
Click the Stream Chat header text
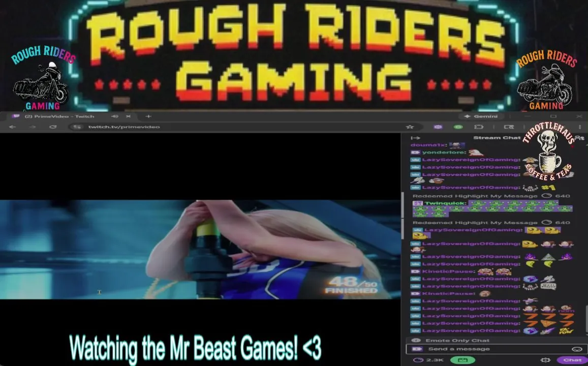[497, 138]
